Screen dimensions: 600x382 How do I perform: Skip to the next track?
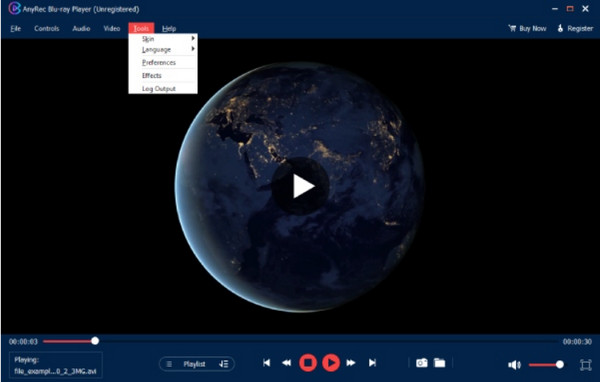372,362
